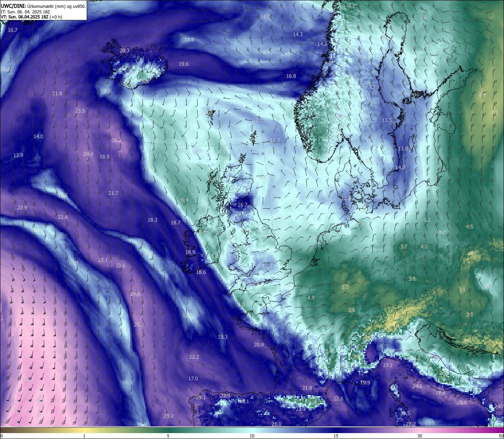The image size is (504, 439).
Task: Click the UWC/DINI map title text
Action: pyautogui.click(x=43, y=6)
